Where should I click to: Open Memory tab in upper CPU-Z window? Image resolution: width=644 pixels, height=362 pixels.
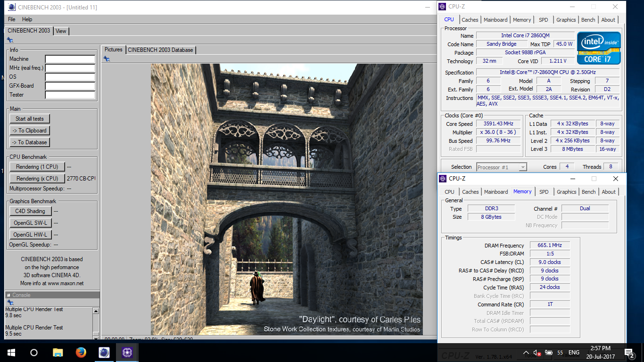(x=522, y=20)
